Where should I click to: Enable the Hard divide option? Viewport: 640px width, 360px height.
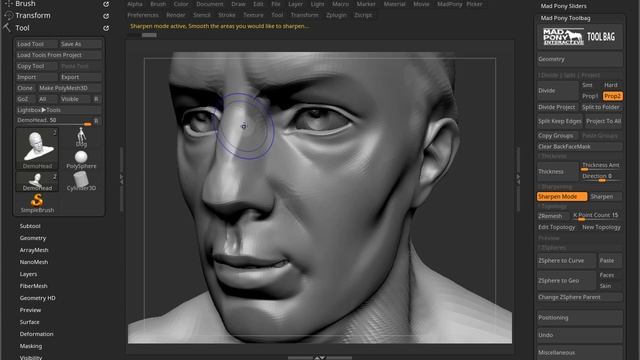pyautogui.click(x=611, y=85)
